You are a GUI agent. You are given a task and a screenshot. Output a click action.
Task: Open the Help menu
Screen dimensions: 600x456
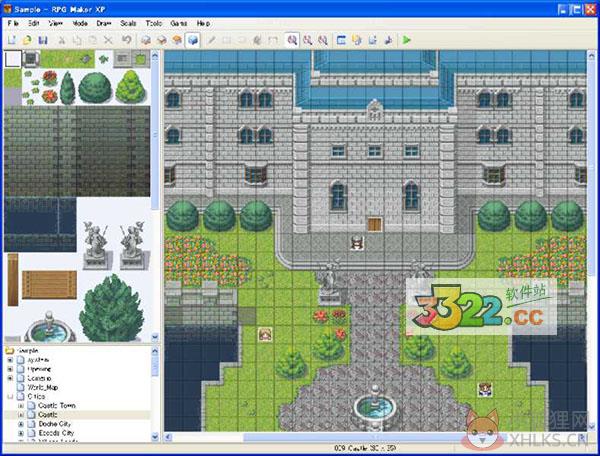click(x=203, y=23)
